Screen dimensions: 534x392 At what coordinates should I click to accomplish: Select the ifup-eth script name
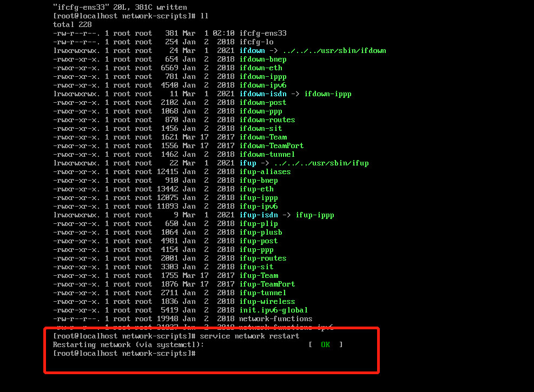pyautogui.click(x=256, y=189)
